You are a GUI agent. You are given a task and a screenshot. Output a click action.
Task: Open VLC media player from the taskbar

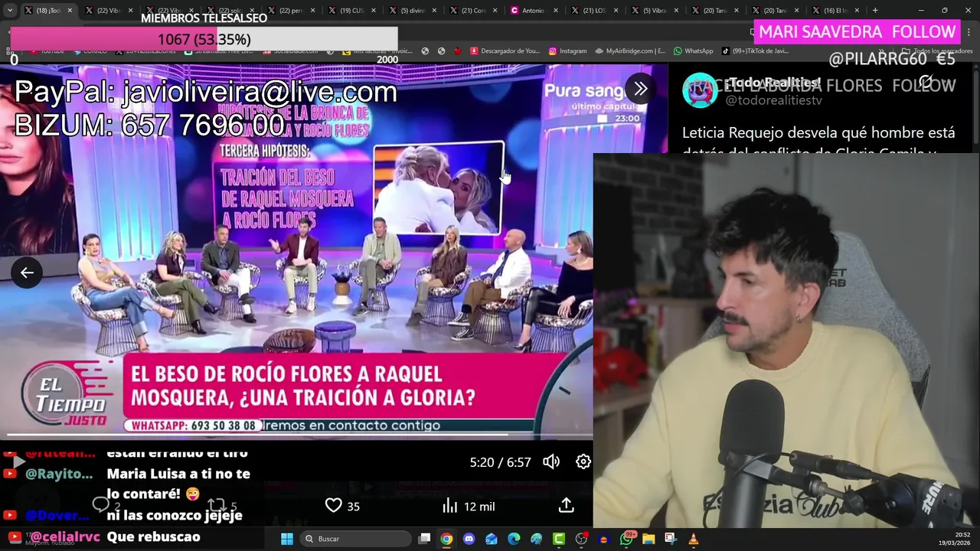[x=694, y=539]
